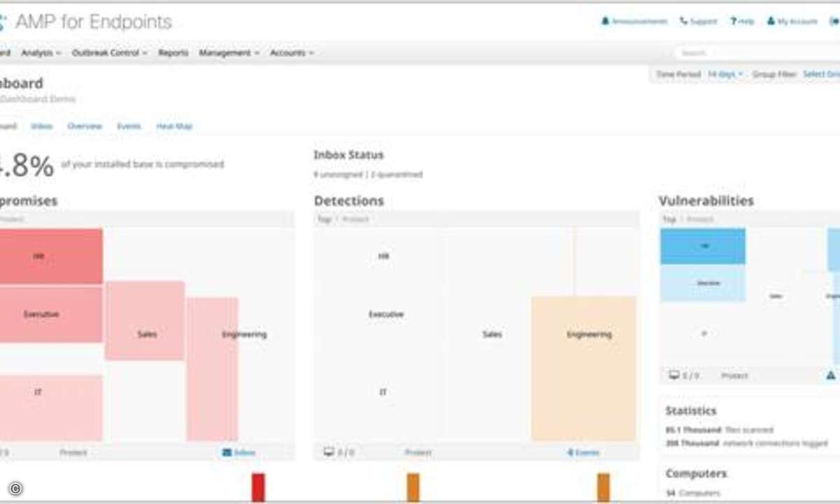
Task: Click the computer monitor icon under Vulnerabilities
Action: pyautogui.click(x=675, y=375)
